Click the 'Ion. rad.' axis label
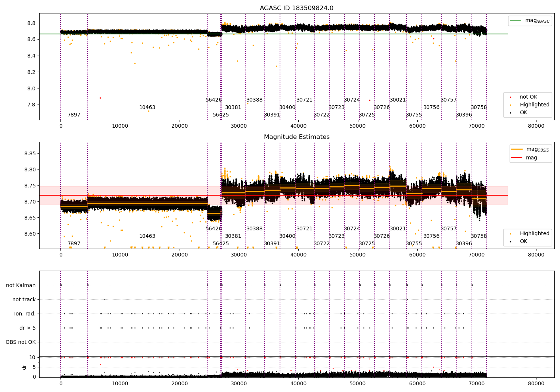 (x=25, y=314)
